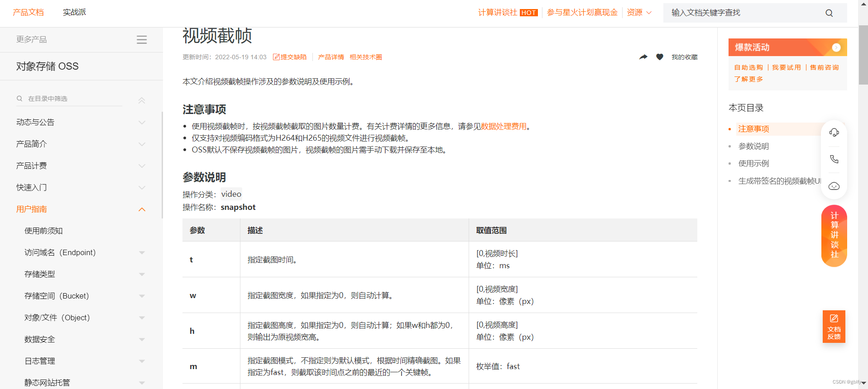The height and width of the screenshot is (389, 868).
Task: Collapse 用户指南 section
Action: point(142,209)
